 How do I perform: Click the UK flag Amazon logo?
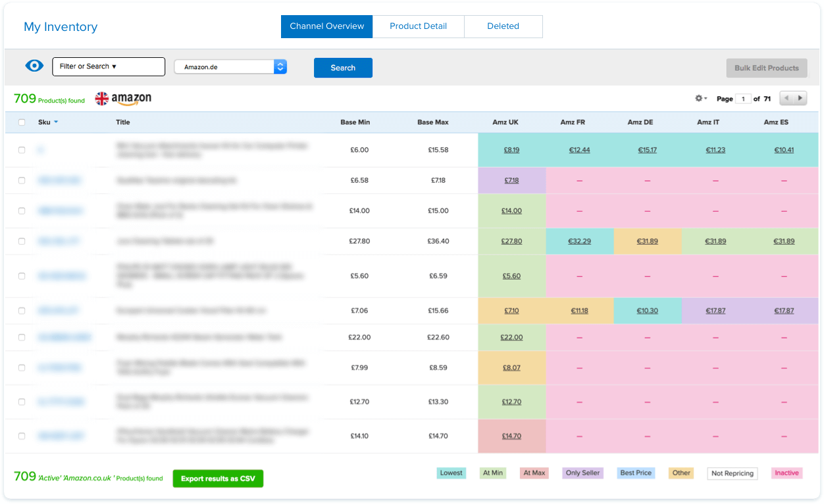point(124,99)
